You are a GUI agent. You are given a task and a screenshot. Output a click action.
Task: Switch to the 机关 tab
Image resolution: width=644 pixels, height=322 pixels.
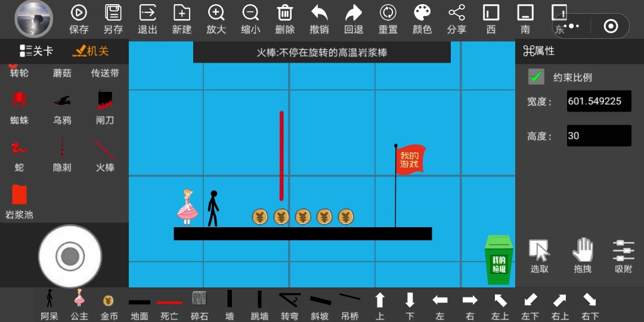coord(91,51)
